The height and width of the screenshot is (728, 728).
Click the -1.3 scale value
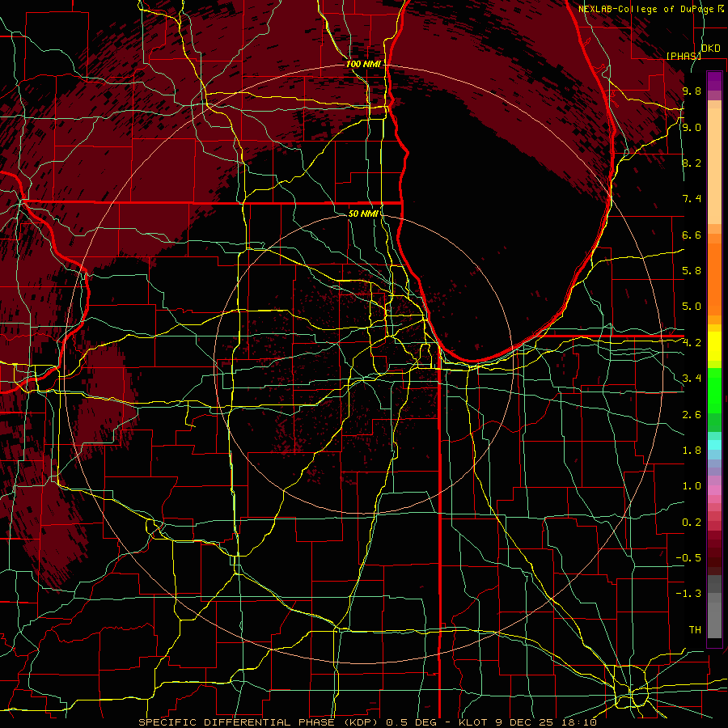tap(688, 594)
